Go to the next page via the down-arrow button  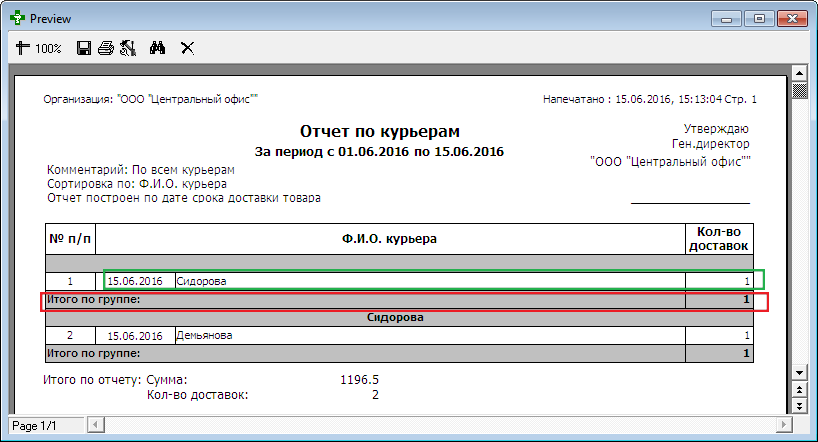pos(799,405)
